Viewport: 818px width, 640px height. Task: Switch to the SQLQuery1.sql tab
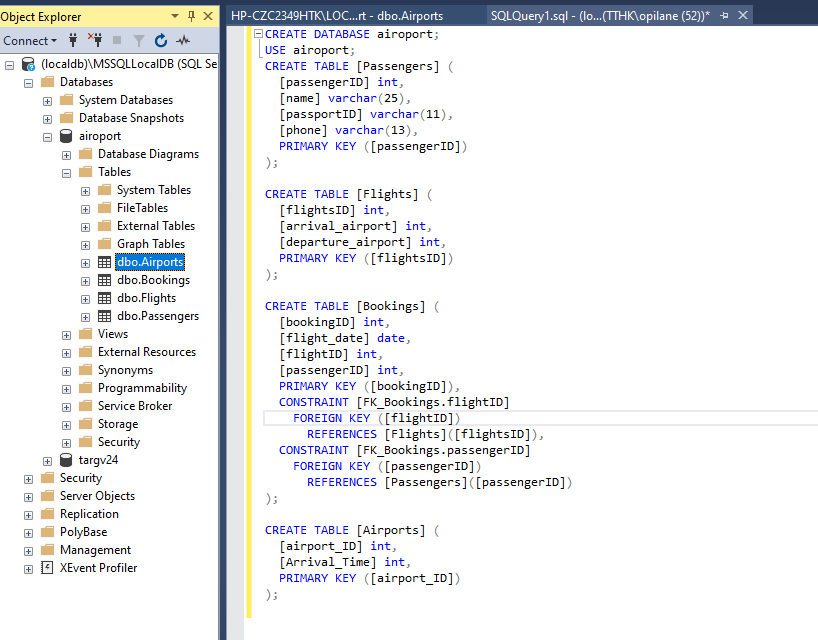(600, 16)
